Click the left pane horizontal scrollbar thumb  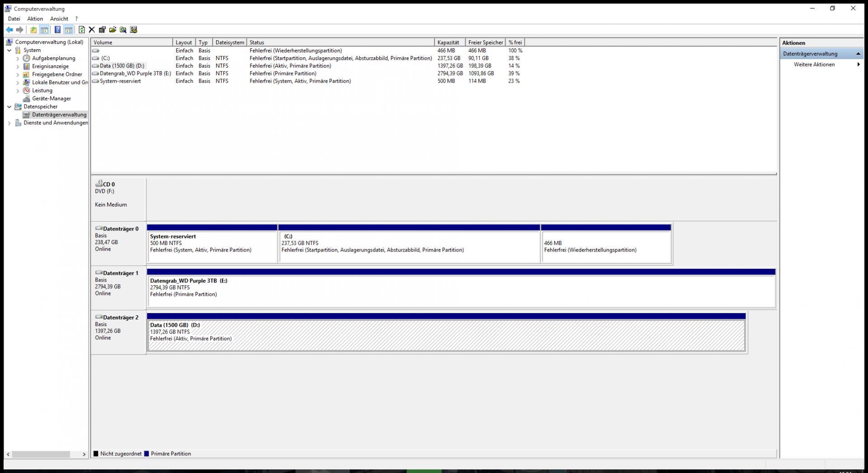tap(41, 454)
